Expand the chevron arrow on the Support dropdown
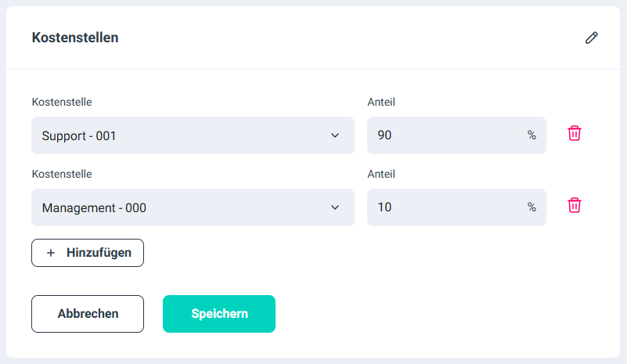Viewport: 627px width, 364px height. [x=335, y=135]
